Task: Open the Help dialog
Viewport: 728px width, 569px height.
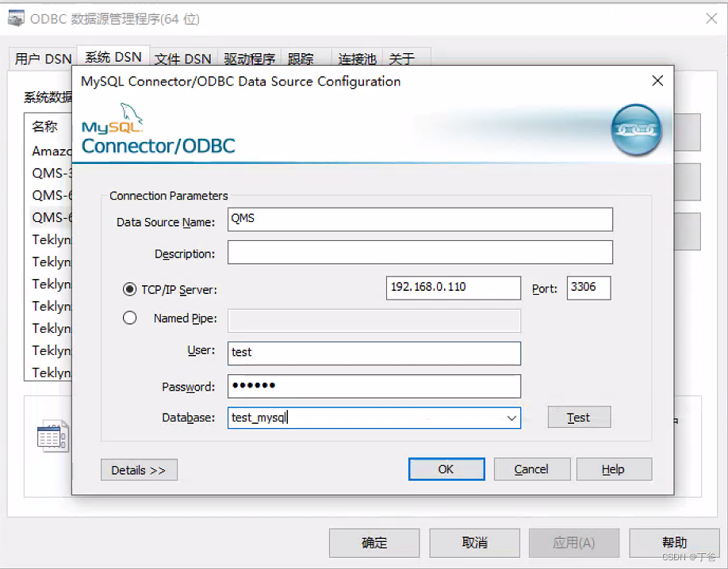Action: [614, 468]
